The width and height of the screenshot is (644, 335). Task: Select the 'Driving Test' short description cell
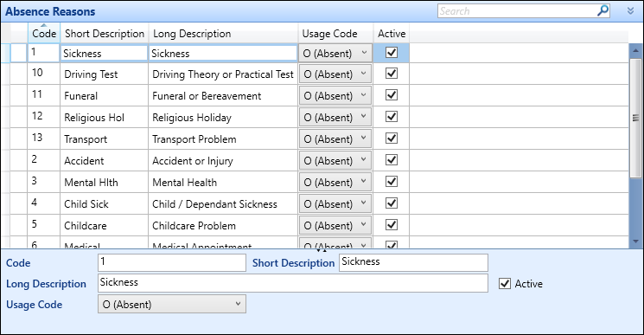pos(104,74)
